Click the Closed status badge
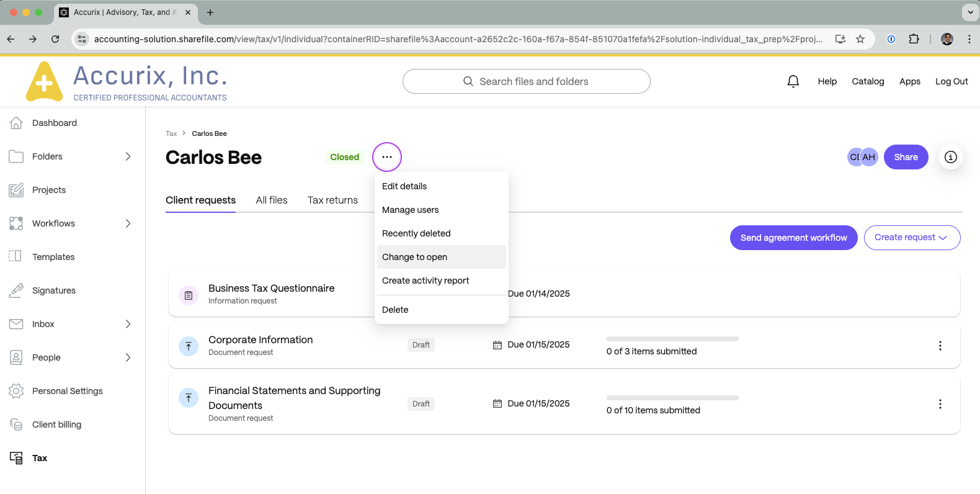 344,157
